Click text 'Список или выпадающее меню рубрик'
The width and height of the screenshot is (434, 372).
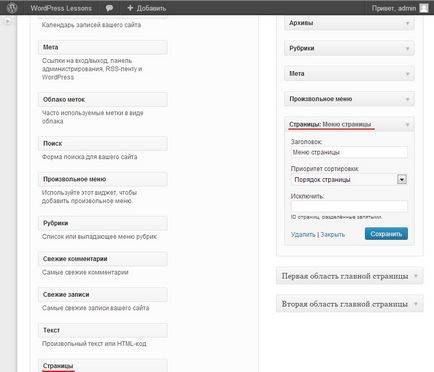(99, 237)
